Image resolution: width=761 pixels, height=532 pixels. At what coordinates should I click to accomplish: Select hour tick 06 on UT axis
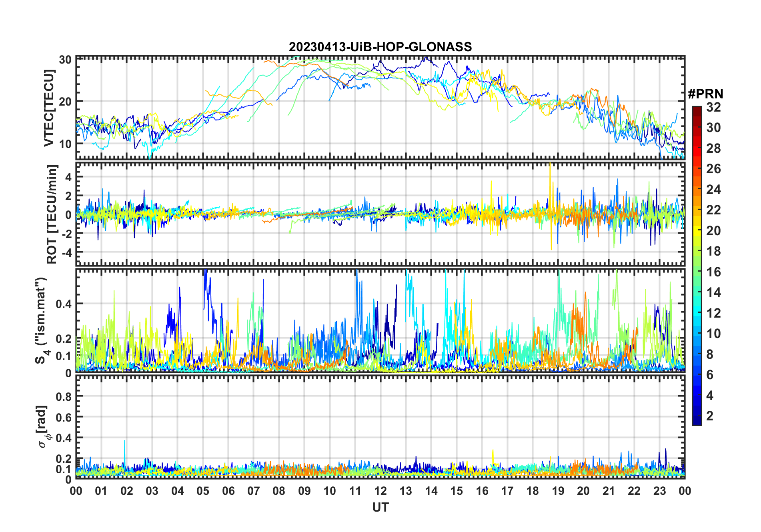(228, 491)
